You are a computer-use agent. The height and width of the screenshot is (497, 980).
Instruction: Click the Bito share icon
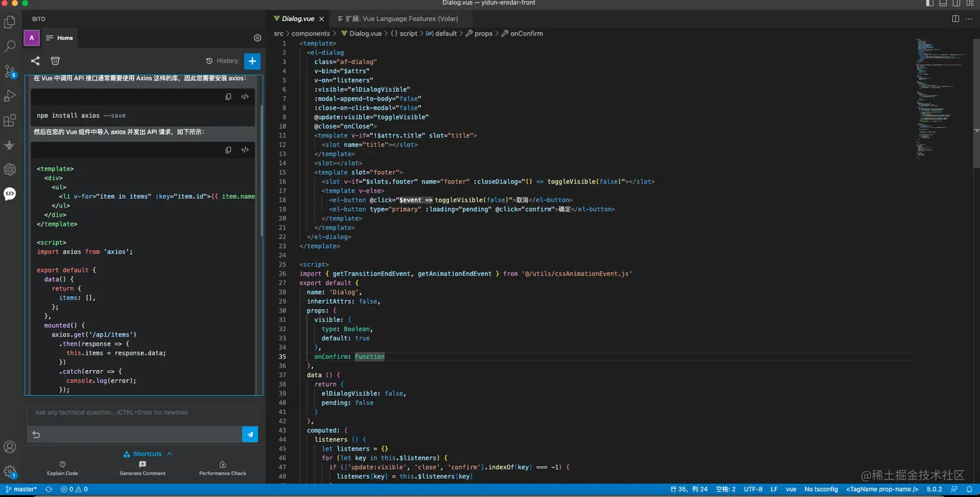point(36,61)
